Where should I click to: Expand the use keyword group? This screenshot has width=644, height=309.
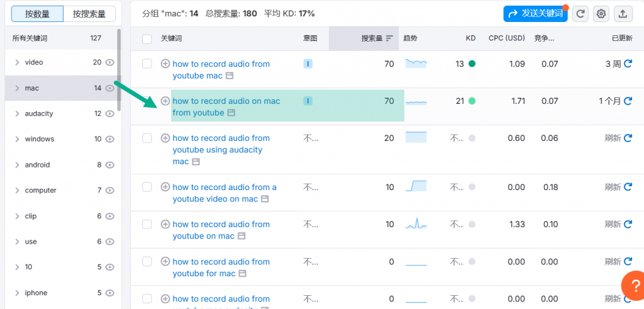pos(17,242)
